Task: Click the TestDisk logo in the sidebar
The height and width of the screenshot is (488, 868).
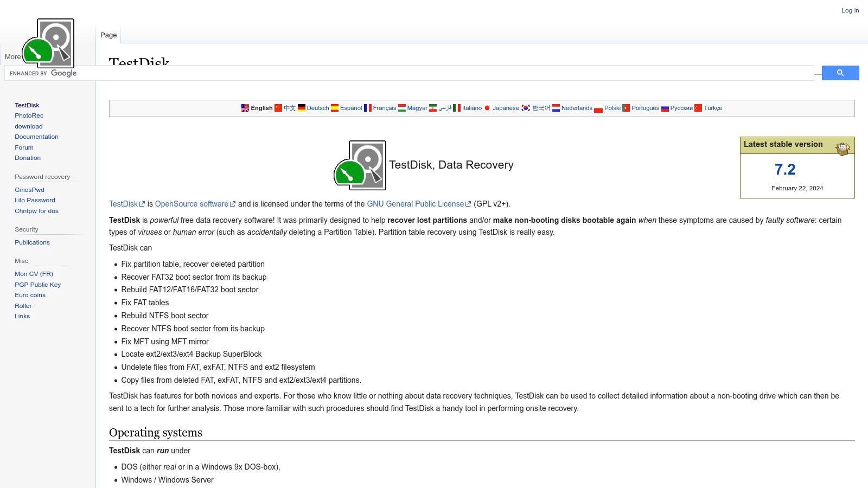Action: [48, 43]
